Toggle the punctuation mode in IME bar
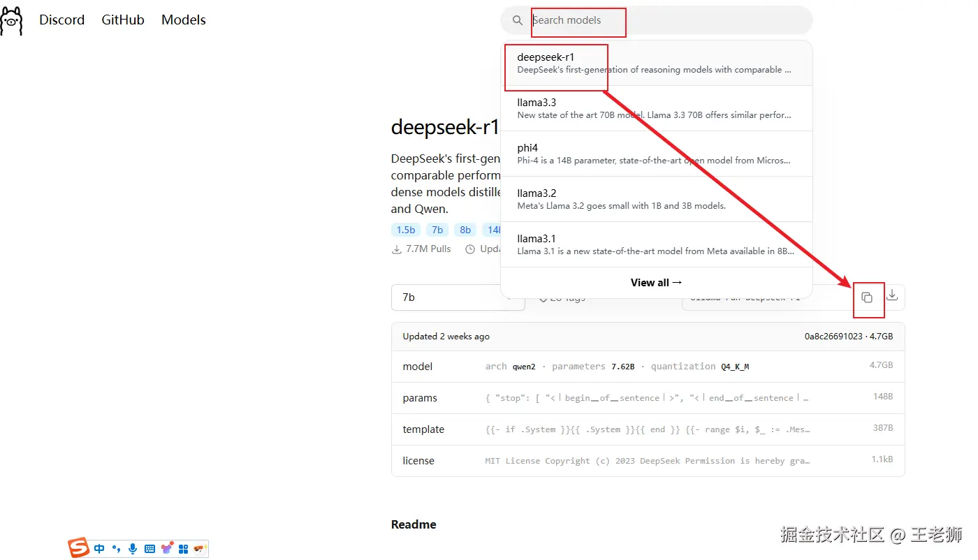 [x=116, y=549]
